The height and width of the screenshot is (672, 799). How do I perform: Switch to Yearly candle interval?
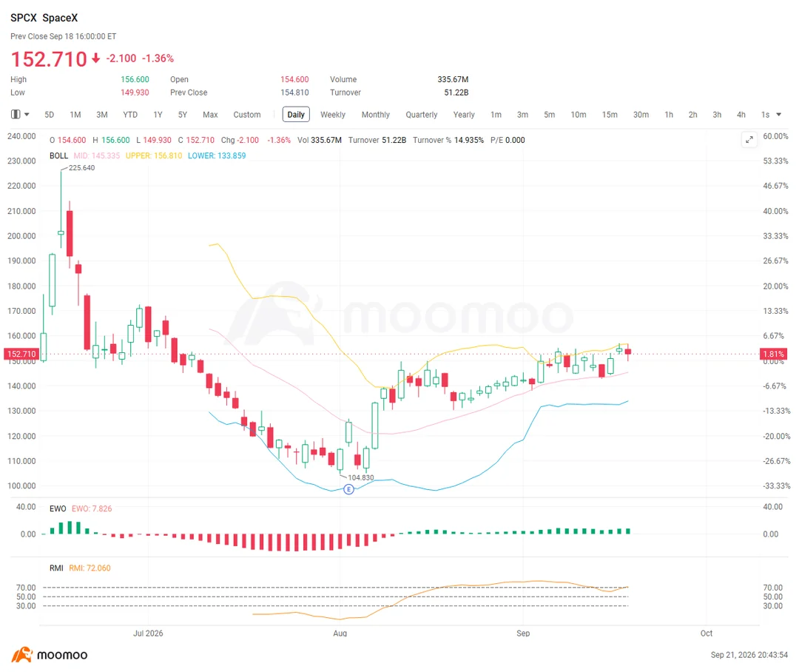point(464,115)
